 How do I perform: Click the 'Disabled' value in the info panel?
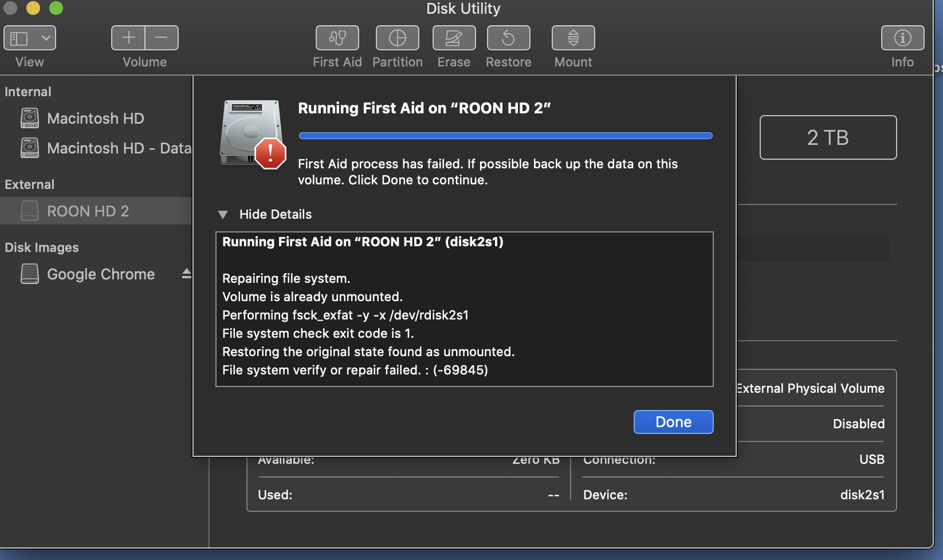[859, 424]
